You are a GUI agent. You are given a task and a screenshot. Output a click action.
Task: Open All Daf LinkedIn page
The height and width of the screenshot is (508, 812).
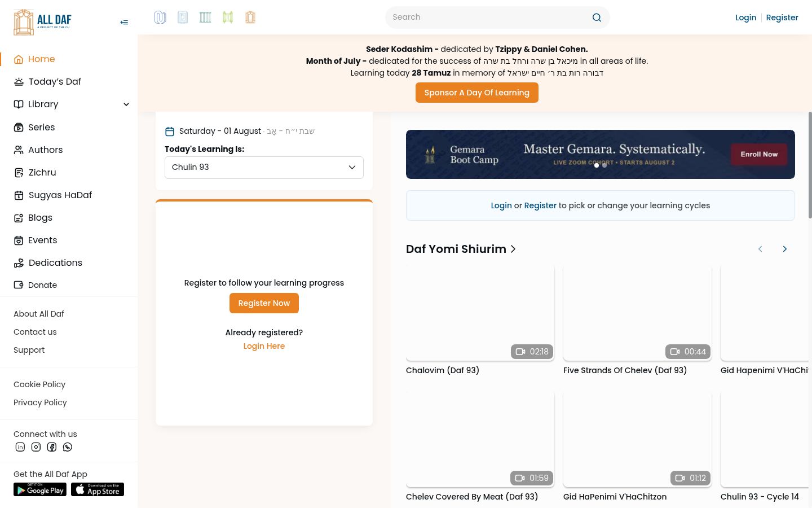pos(20,447)
